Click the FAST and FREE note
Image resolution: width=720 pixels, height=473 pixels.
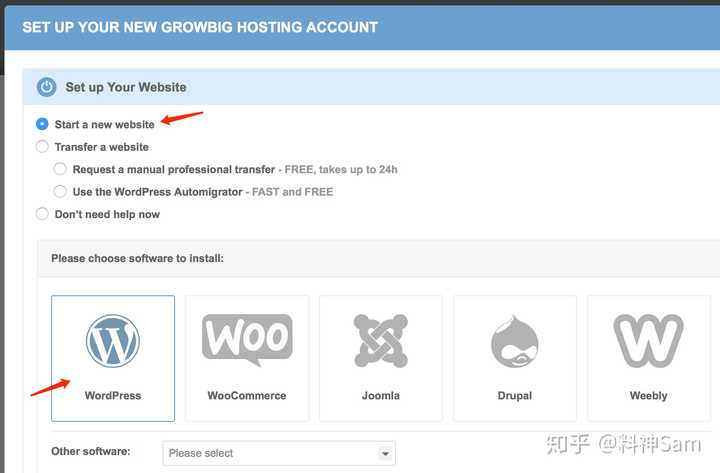[x=292, y=192]
